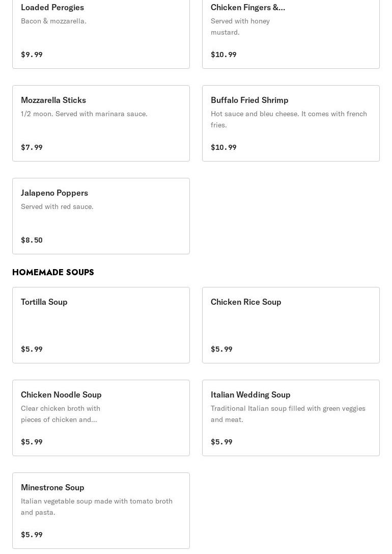This screenshot has height=554, width=392.
Task: Click the "Bacon & mozzarella" description
Action: click(53, 21)
